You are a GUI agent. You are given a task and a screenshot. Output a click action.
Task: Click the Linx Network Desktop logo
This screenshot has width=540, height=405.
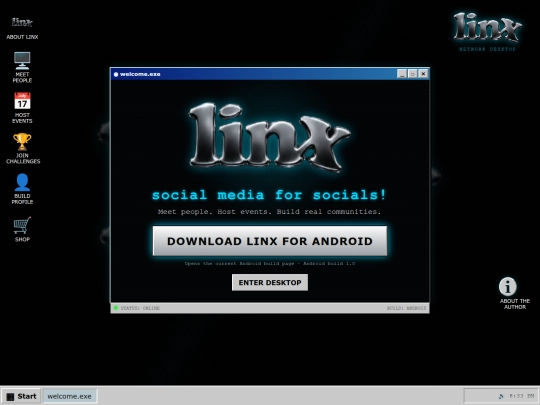[487, 32]
